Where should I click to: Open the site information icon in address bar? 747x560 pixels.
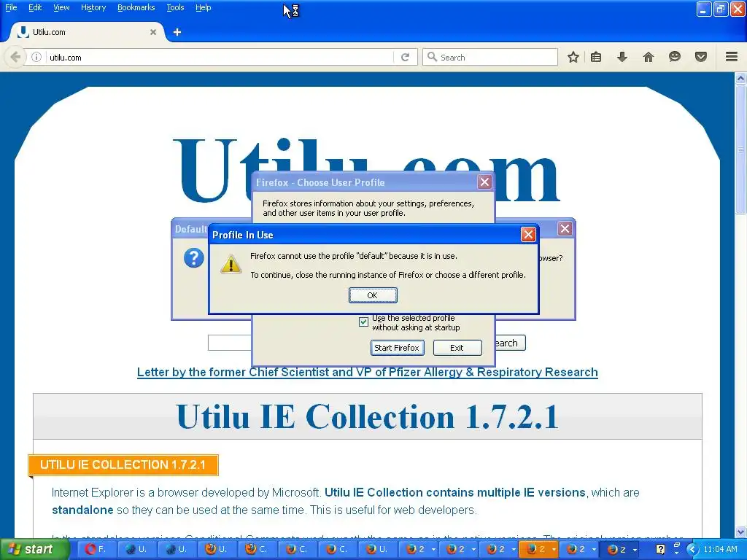pos(36,57)
